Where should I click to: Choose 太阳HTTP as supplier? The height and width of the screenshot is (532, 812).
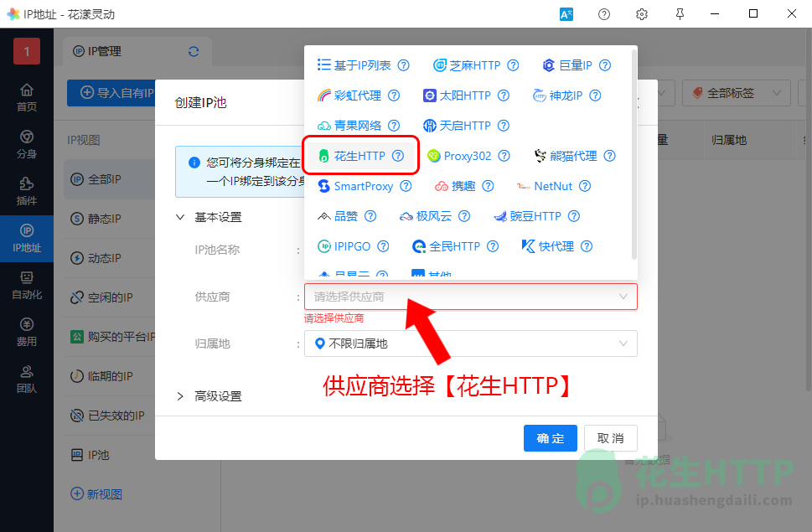pyautogui.click(x=457, y=96)
